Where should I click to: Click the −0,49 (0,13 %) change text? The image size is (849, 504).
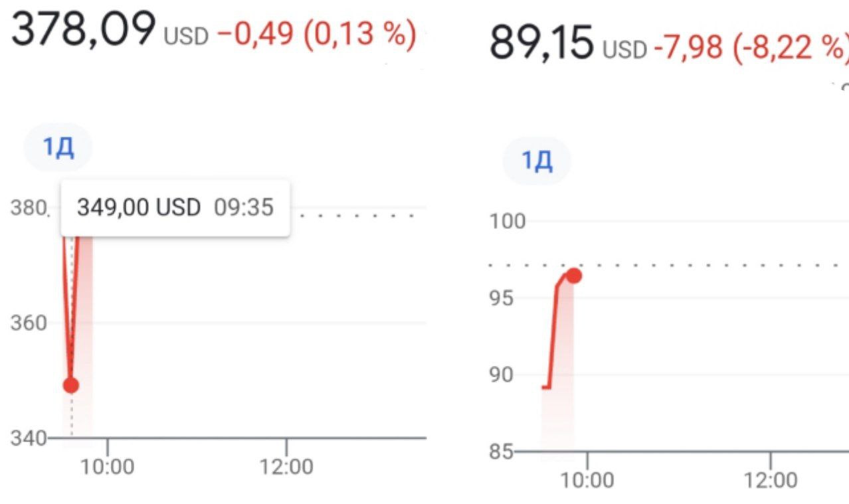(316, 33)
